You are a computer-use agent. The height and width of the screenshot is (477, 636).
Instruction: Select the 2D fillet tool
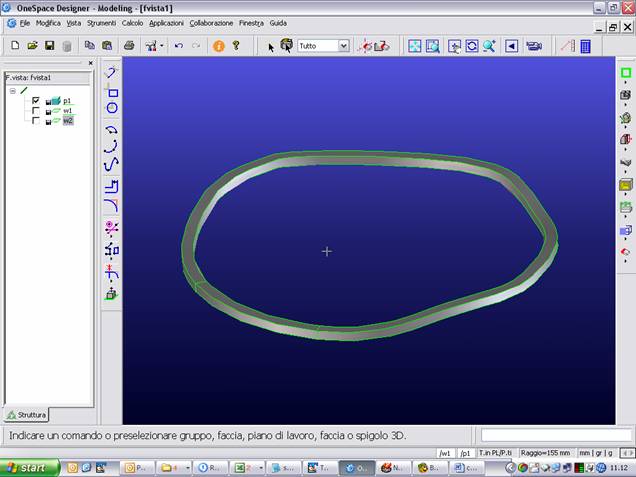(x=112, y=205)
